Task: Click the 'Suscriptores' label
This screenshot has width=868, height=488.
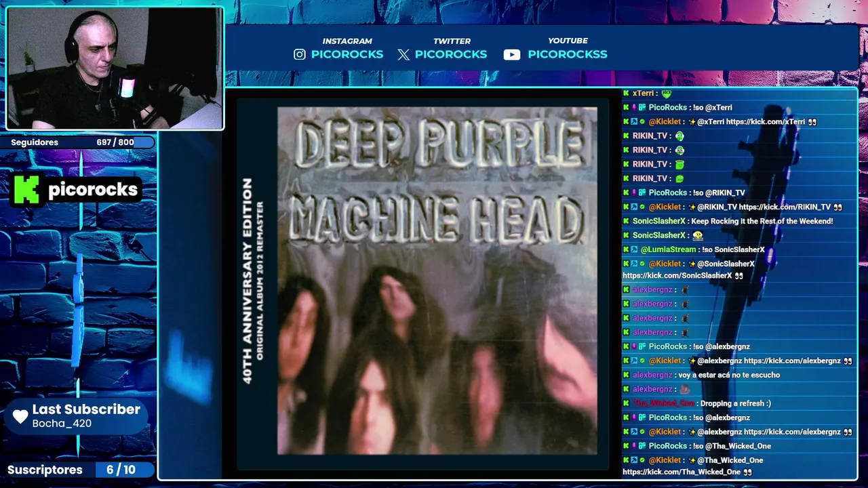Action: 45,470
